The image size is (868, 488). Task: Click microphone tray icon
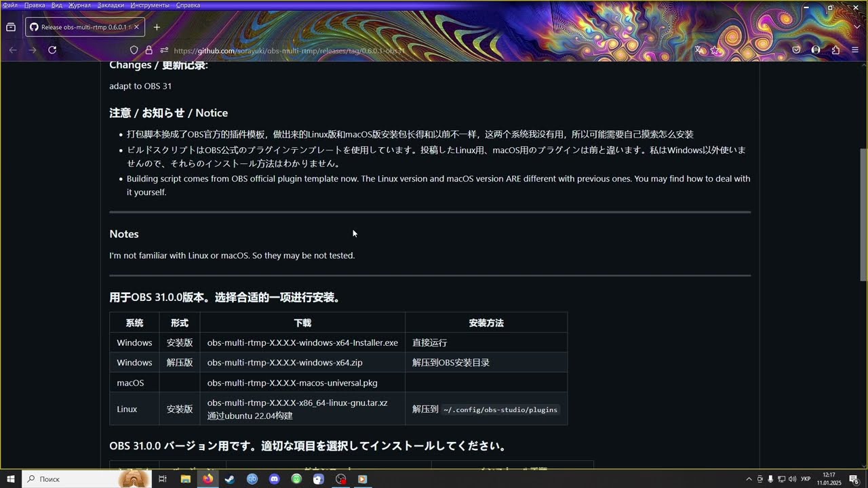770,479
